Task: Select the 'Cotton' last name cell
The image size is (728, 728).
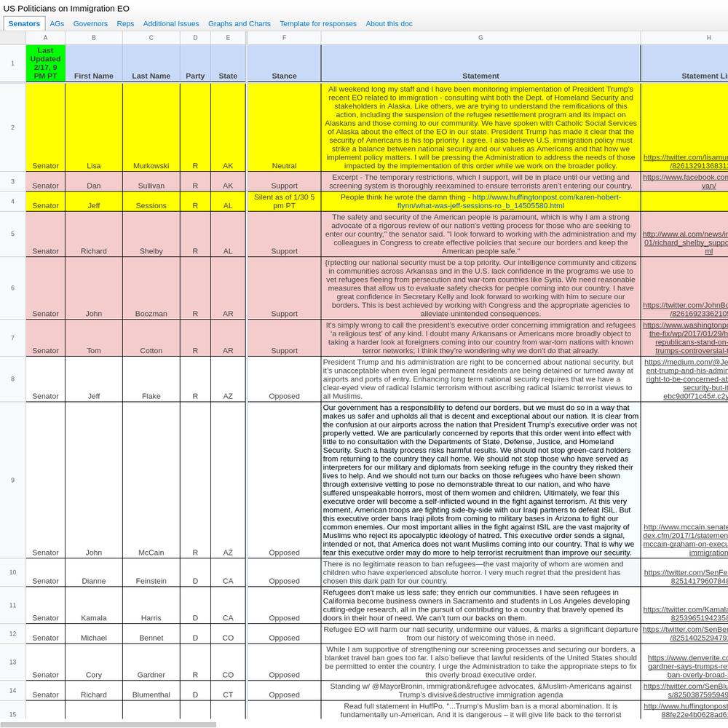Action: point(151,338)
